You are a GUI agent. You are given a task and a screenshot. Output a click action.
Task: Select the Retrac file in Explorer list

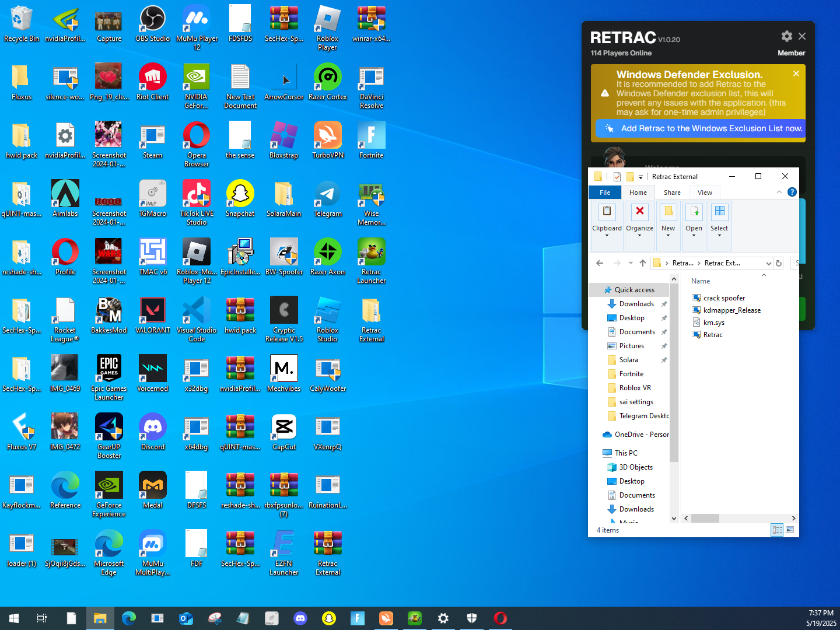[x=713, y=335]
